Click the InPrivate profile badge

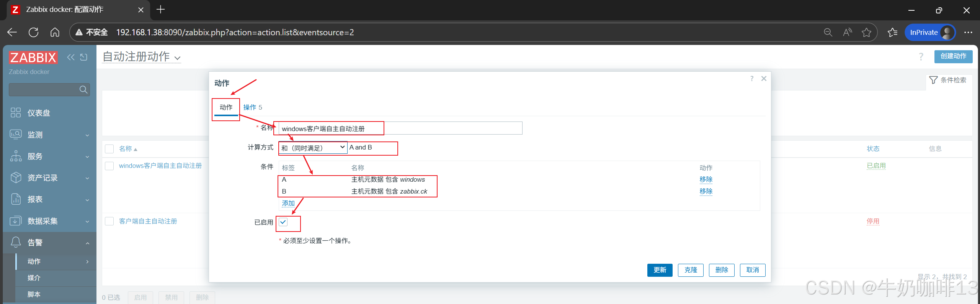930,32
